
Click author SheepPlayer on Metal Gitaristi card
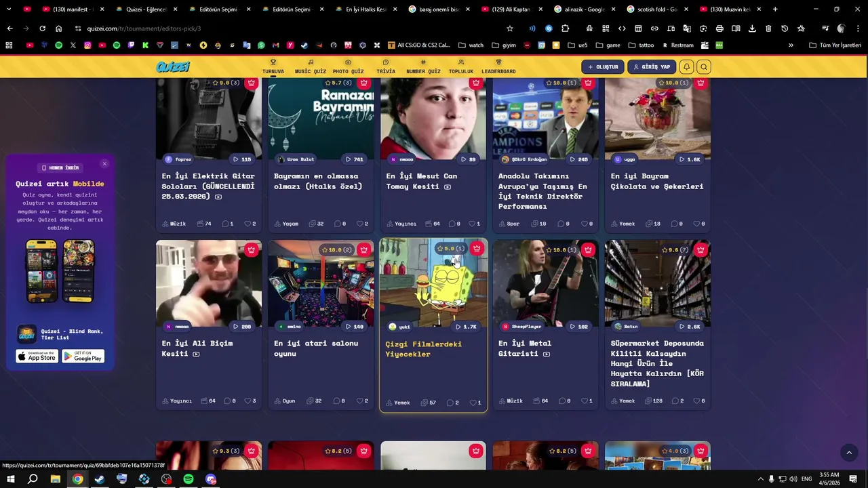coord(521,327)
